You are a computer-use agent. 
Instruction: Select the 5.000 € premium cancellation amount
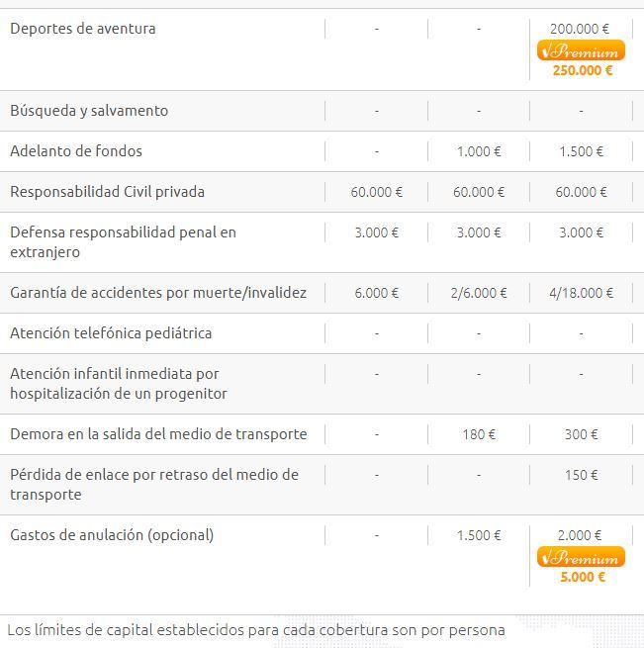(x=582, y=577)
